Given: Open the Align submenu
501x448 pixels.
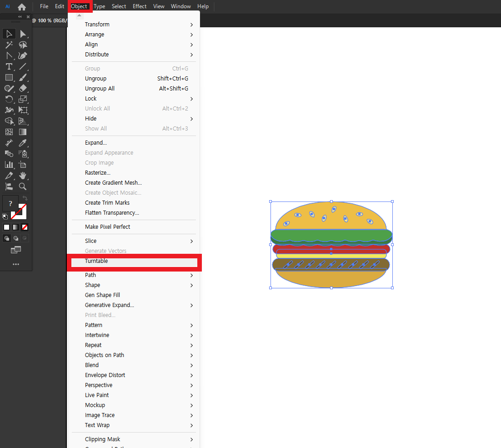Looking at the screenshot, I should click(134, 45).
